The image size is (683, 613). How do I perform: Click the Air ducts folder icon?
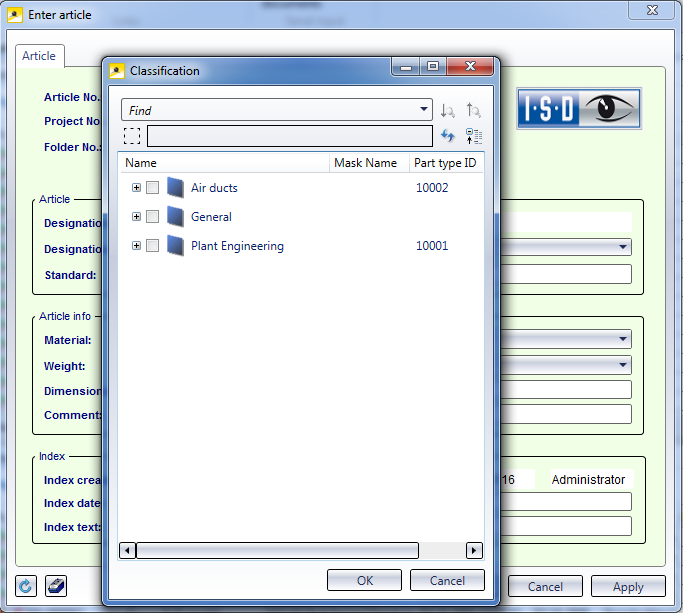pyautogui.click(x=176, y=188)
